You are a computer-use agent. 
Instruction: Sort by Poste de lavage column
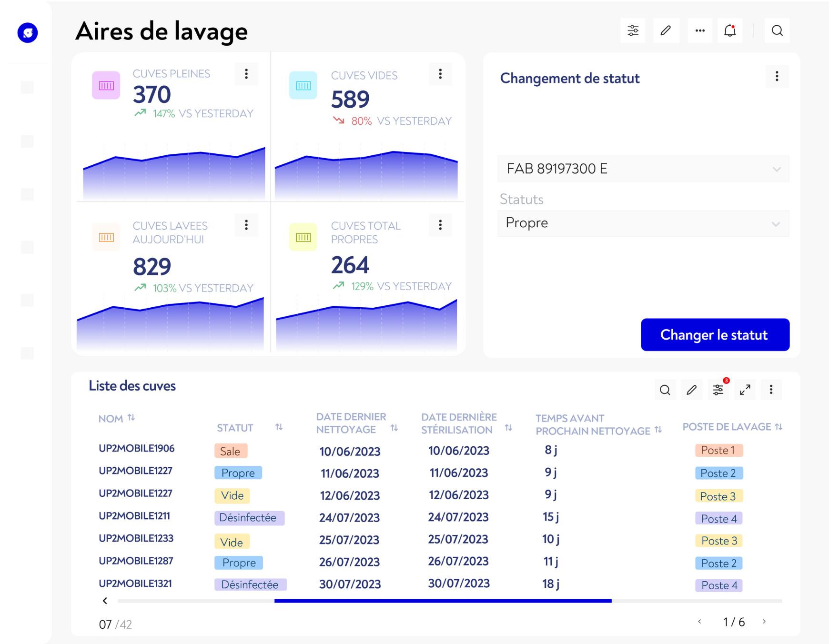click(778, 427)
